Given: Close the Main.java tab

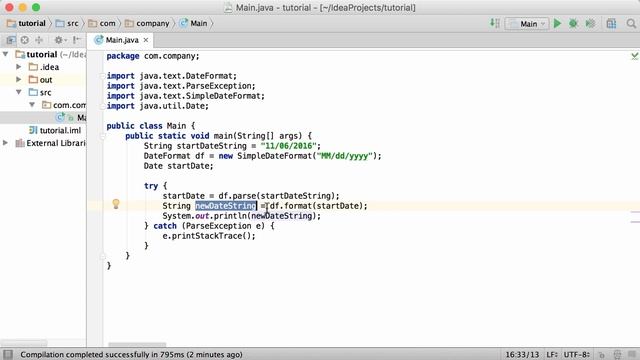Looking at the screenshot, I should (146, 40).
